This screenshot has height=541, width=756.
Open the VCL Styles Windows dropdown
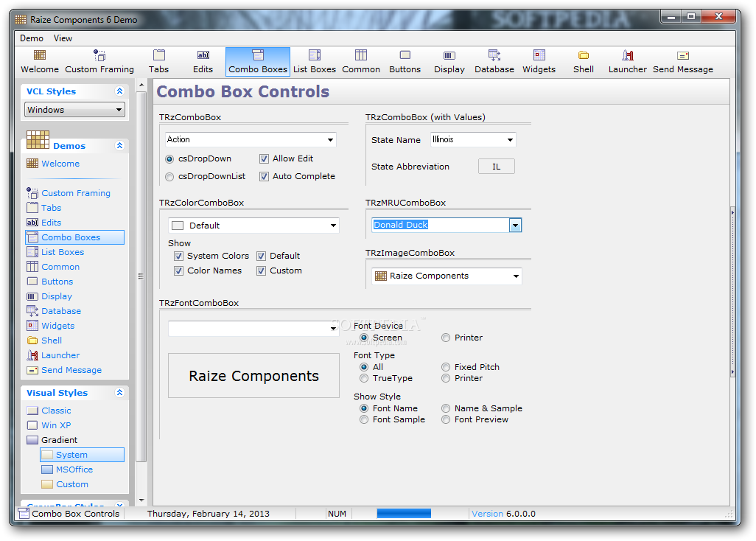click(74, 110)
